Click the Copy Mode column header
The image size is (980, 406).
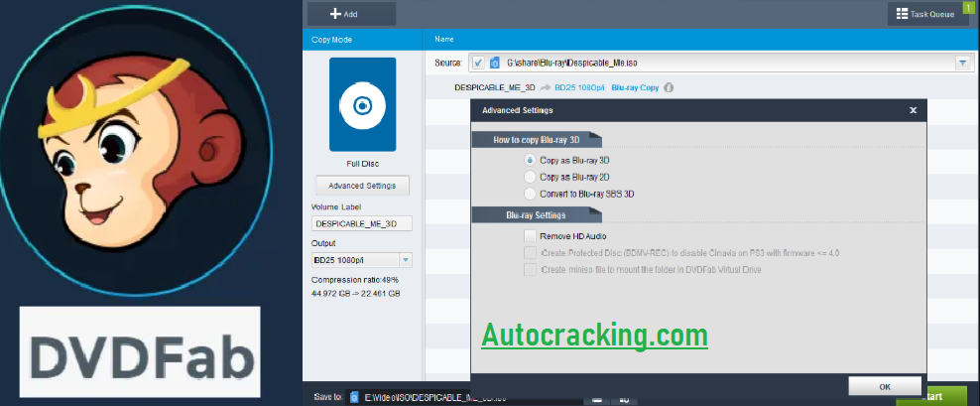332,40
